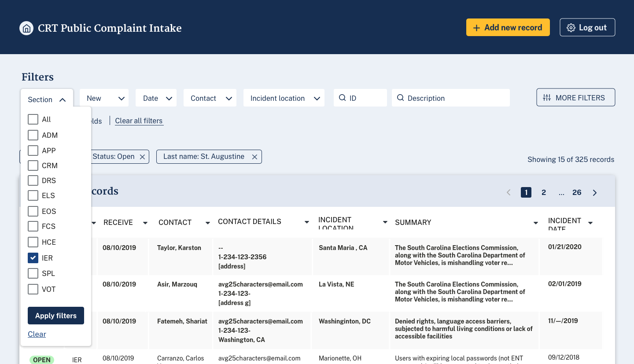Click the plus icon in Add new record
The height and width of the screenshot is (364, 634).
(476, 28)
